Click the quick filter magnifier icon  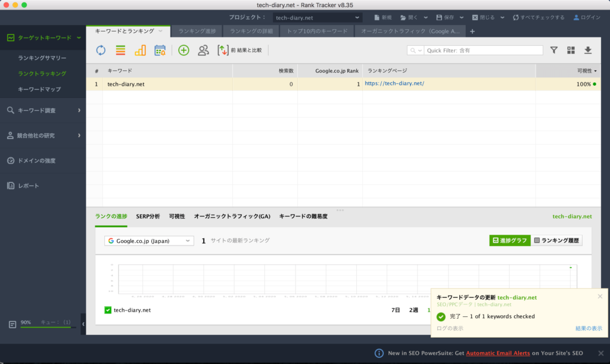(x=413, y=51)
